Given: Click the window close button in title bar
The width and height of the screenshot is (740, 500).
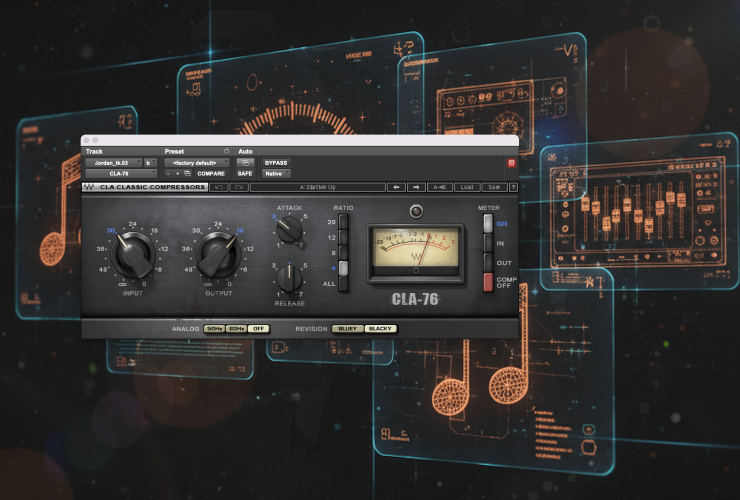Looking at the screenshot, I should tap(86, 140).
